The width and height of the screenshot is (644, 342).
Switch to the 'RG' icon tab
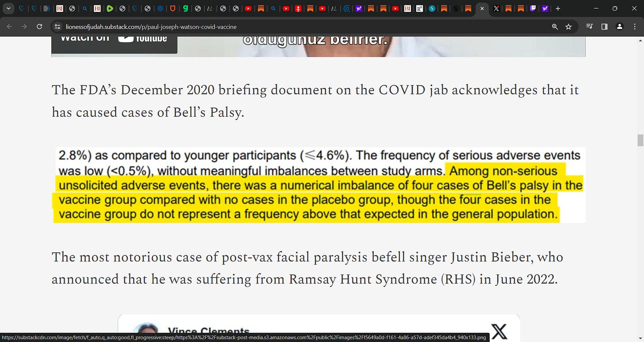[419, 8]
